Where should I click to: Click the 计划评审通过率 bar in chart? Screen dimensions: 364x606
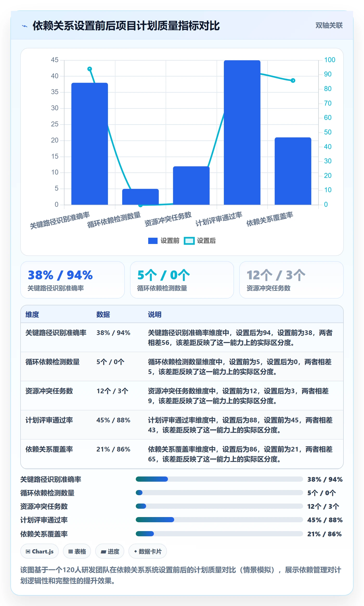coord(242,133)
